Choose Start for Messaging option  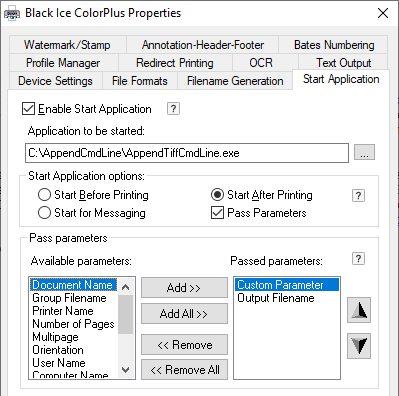click(x=44, y=213)
